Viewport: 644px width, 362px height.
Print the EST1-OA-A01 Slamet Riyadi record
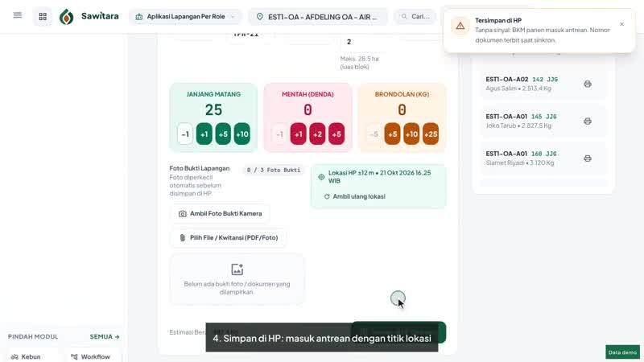coord(588,158)
